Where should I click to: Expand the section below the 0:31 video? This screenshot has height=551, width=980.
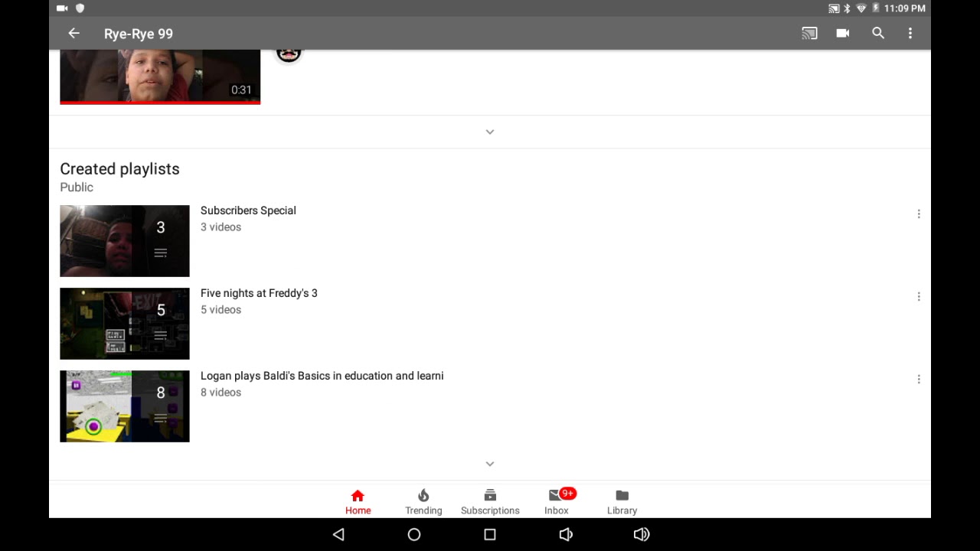[490, 132]
